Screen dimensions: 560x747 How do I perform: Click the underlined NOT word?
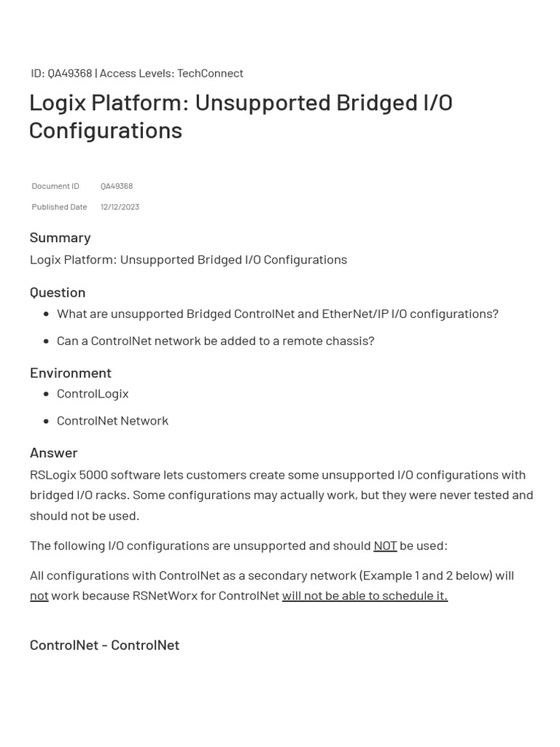385,546
